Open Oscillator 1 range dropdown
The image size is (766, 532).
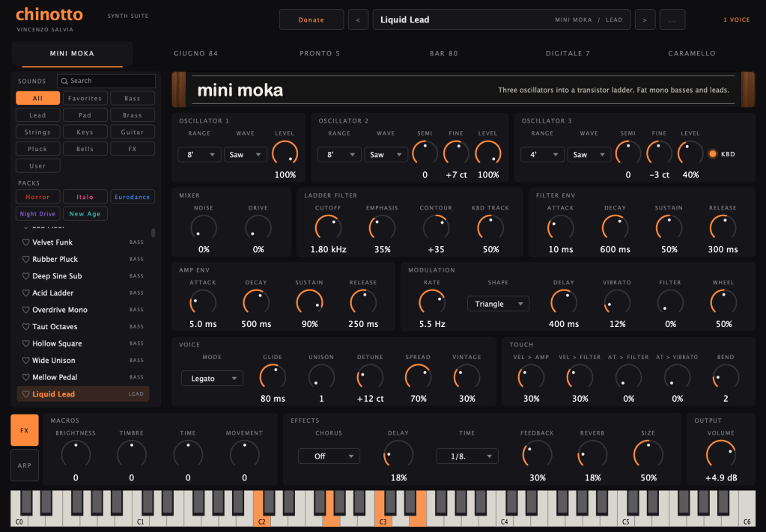(x=199, y=155)
